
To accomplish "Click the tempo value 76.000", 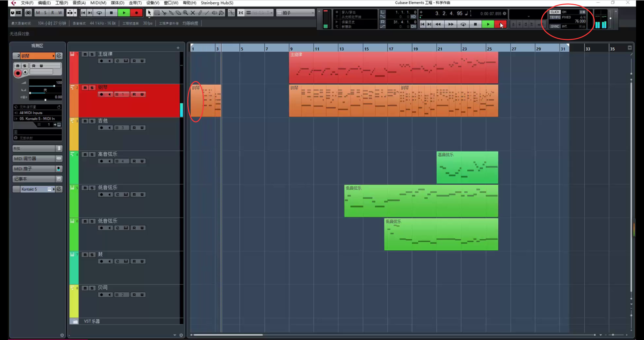I will click(580, 21).
